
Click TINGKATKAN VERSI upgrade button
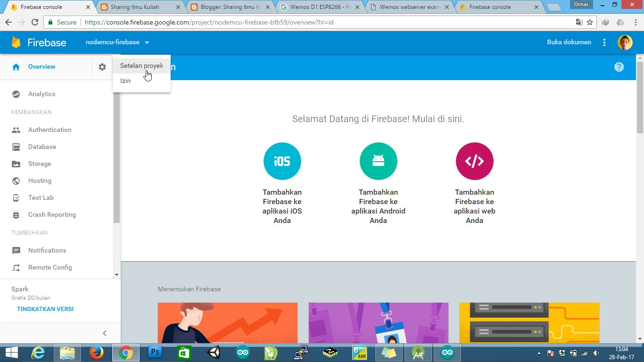(45, 309)
